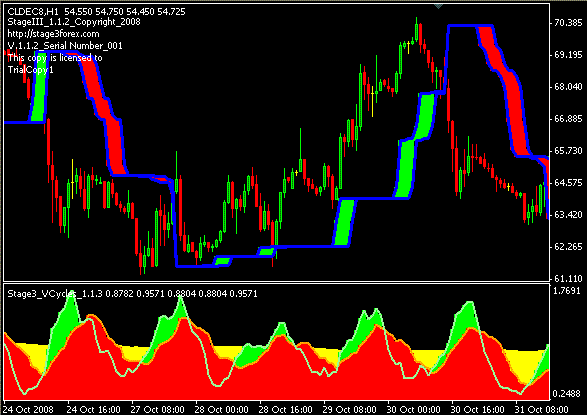The image size is (588, 415).
Task: Click the '29 Oct 08:00' time axis label
Action: coord(350,409)
